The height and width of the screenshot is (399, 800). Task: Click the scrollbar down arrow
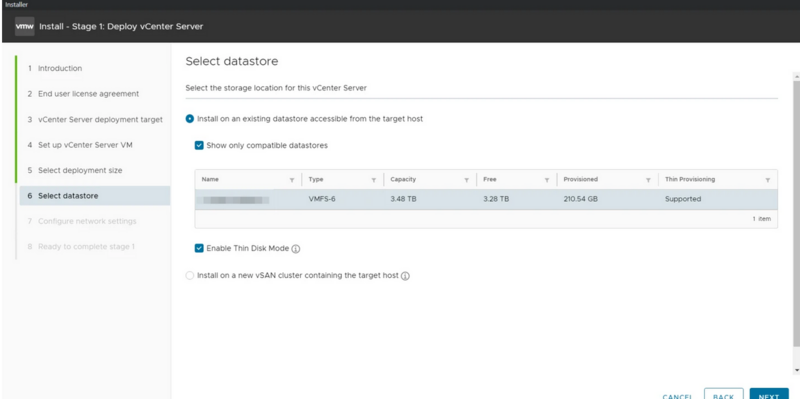[x=796, y=370]
